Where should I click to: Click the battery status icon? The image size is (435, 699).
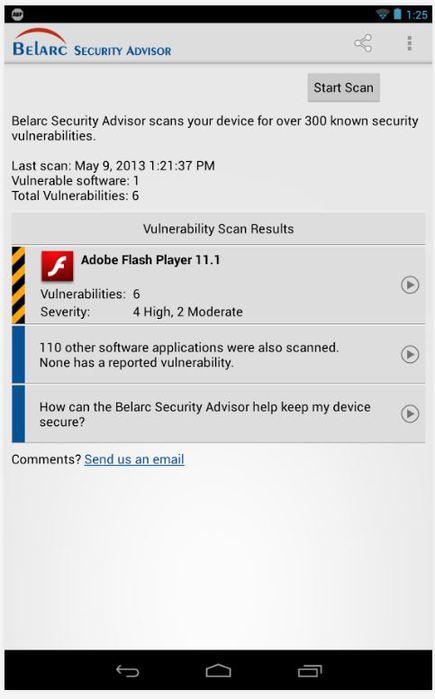pyautogui.click(x=397, y=14)
